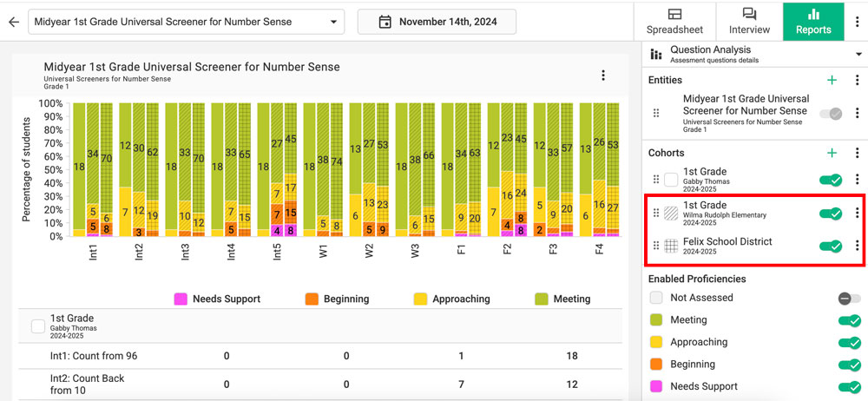Open Felix School District cohort options menu
Screen dimensions: 868x401
(857, 247)
